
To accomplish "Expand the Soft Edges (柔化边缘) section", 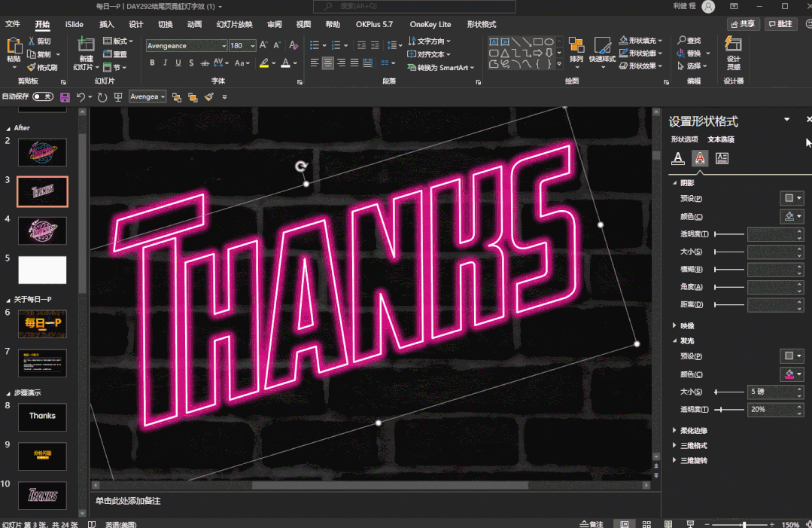I will click(x=674, y=430).
